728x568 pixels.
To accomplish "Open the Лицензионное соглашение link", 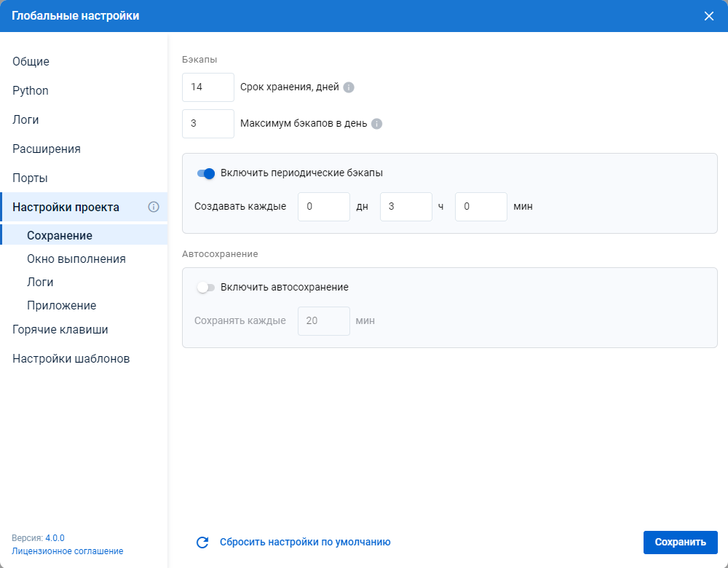I will click(x=67, y=551).
